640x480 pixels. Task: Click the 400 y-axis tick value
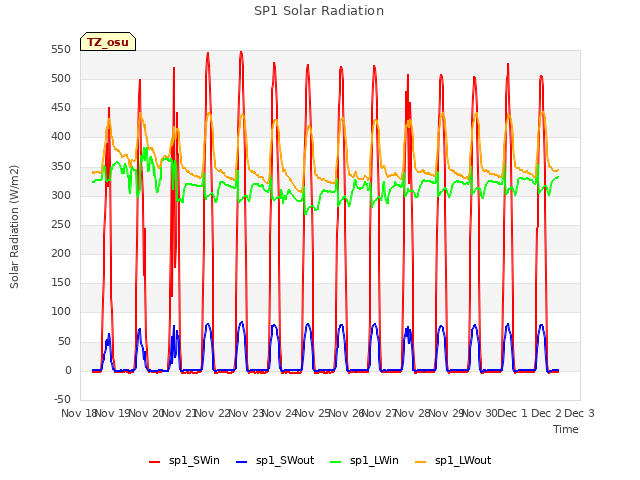(61, 137)
